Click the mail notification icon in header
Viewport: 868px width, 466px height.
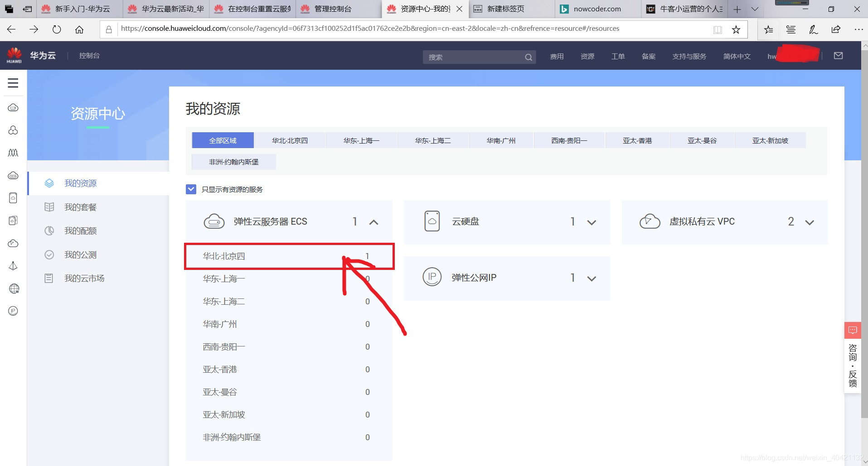(x=838, y=56)
